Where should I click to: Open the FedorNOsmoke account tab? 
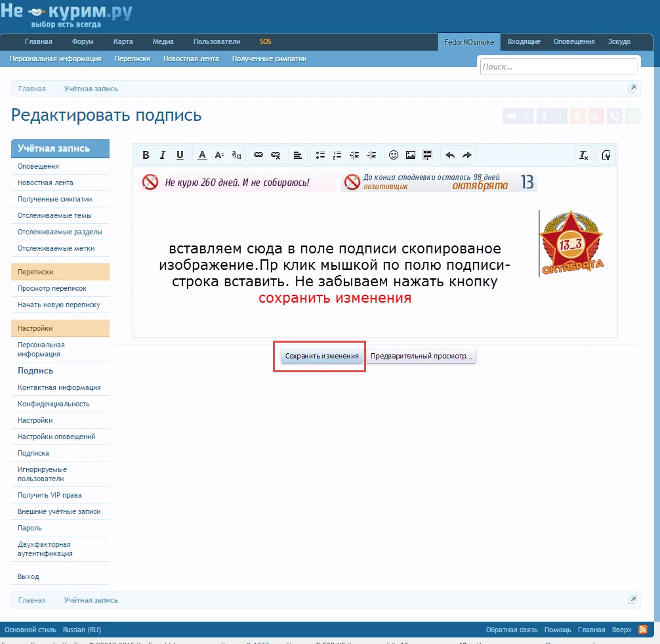[469, 42]
